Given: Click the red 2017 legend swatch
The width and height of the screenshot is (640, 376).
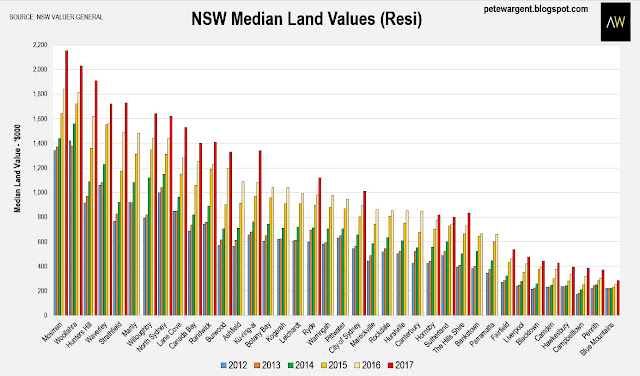Looking at the screenshot, I should coord(390,365).
